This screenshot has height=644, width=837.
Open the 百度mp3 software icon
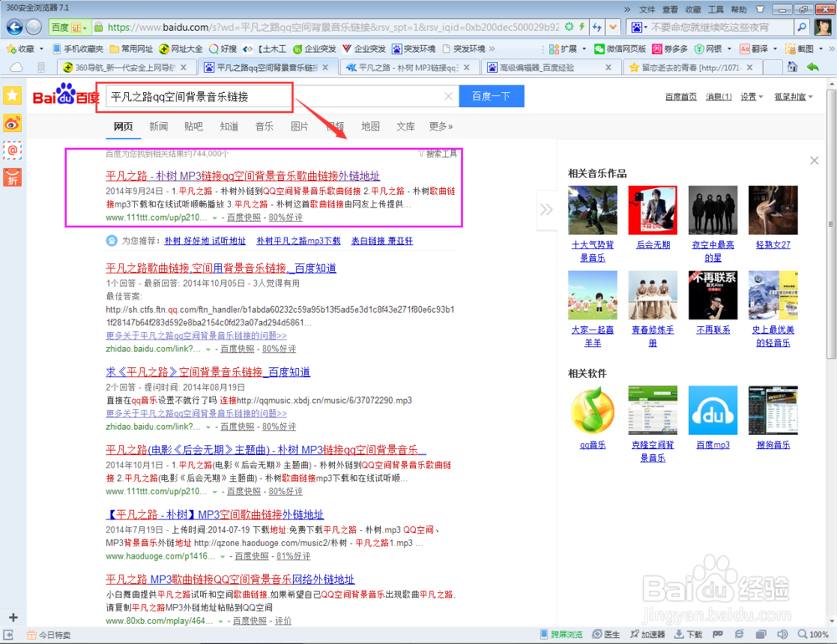click(712, 411)
